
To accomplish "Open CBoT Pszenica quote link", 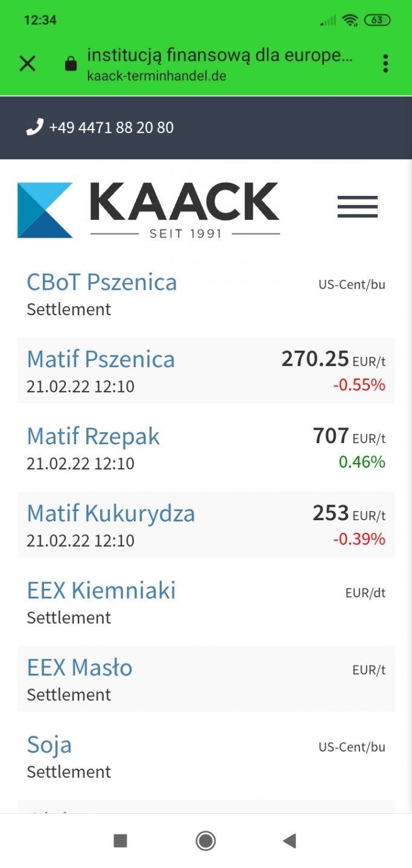I will pyautogui.click(x=102, y=282).
